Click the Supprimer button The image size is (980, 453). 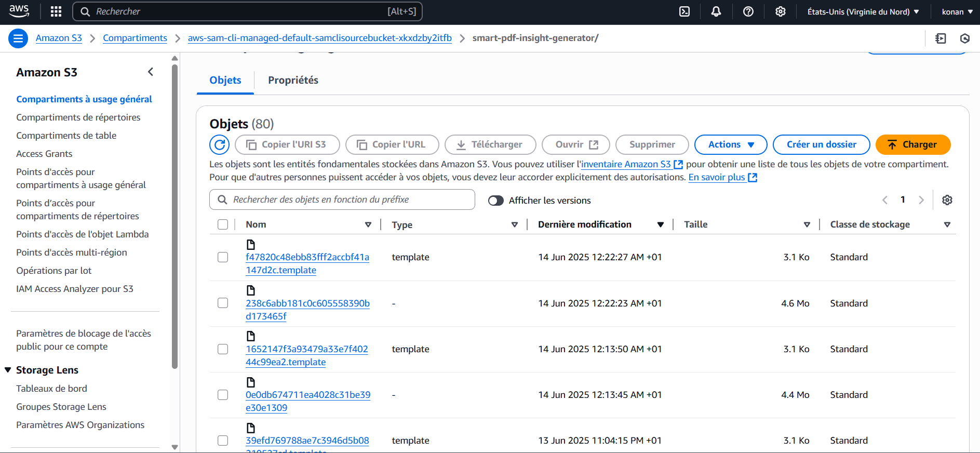(652, 144)
